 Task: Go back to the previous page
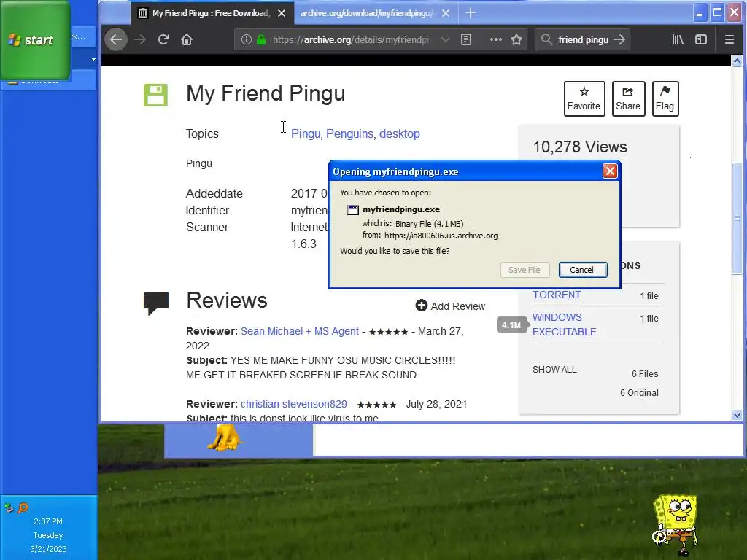coord(116,39)
